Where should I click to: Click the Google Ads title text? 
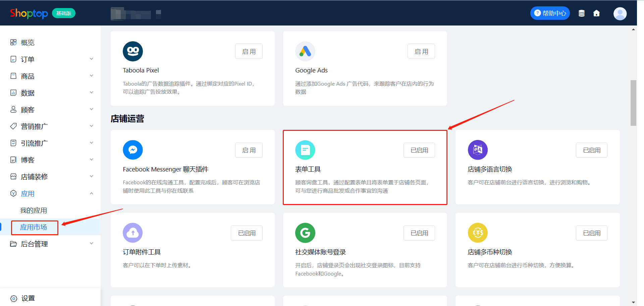coord(311,70)
